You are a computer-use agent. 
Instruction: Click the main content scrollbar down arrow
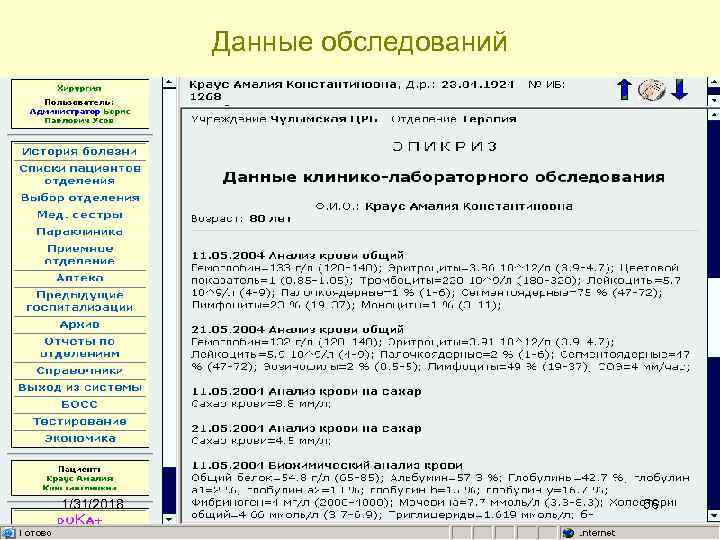pos(714,515)
